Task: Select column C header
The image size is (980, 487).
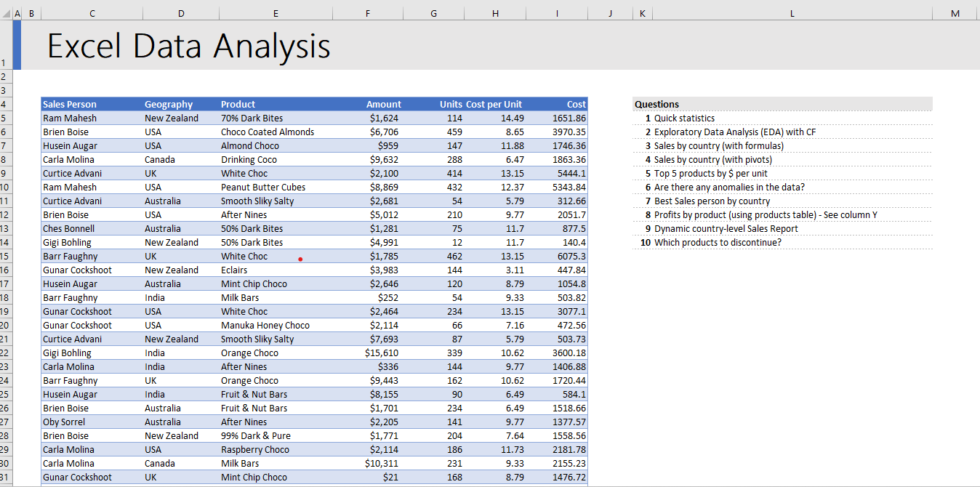Action: (x=92, y=12)
